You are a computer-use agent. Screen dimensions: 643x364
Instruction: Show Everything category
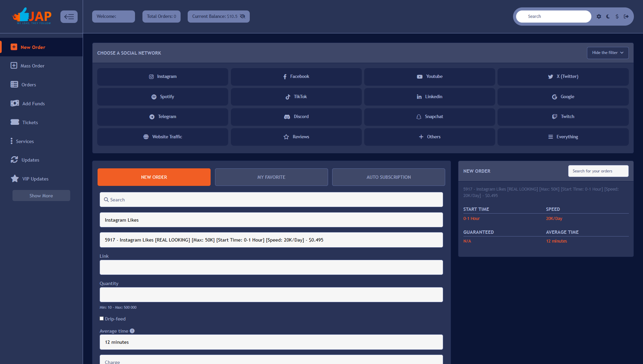coord(563,137)
